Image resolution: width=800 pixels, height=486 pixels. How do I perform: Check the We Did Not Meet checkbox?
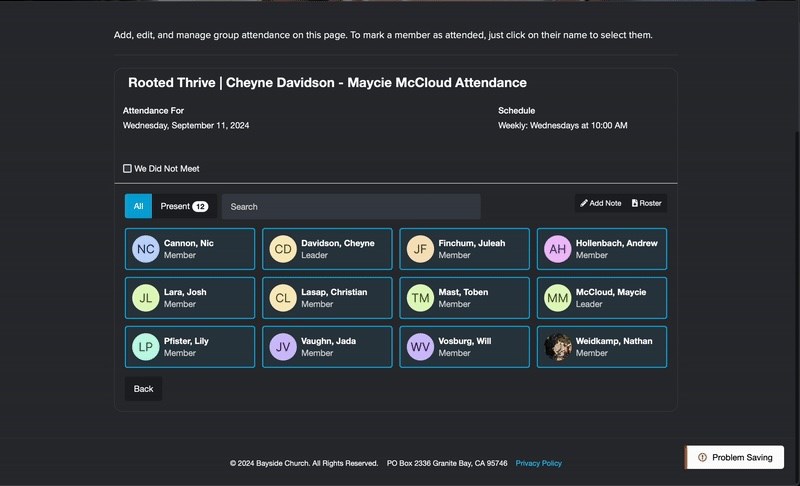click(127, 168)
